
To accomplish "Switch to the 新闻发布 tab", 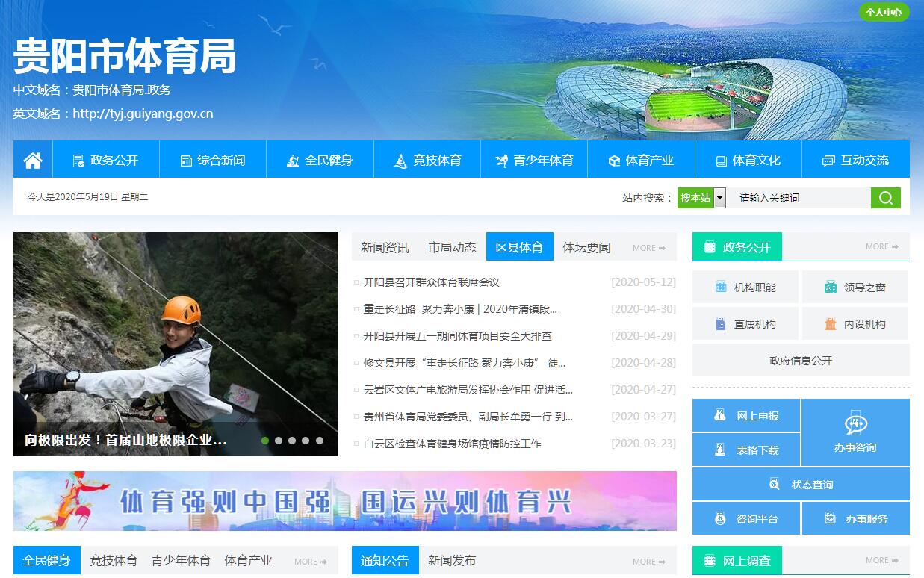I will 452,560.
